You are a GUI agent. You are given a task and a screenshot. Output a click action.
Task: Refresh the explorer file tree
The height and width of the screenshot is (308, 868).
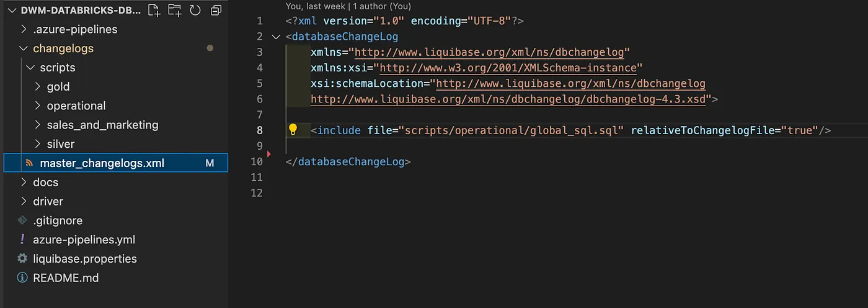click(195, 10)
